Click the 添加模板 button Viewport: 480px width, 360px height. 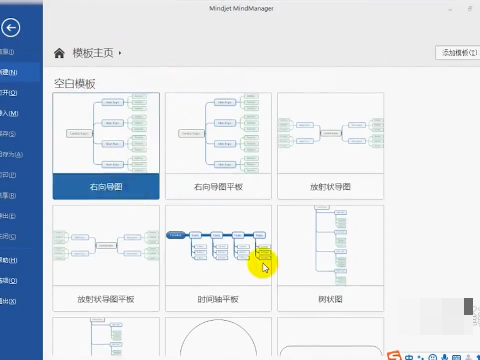458,53
